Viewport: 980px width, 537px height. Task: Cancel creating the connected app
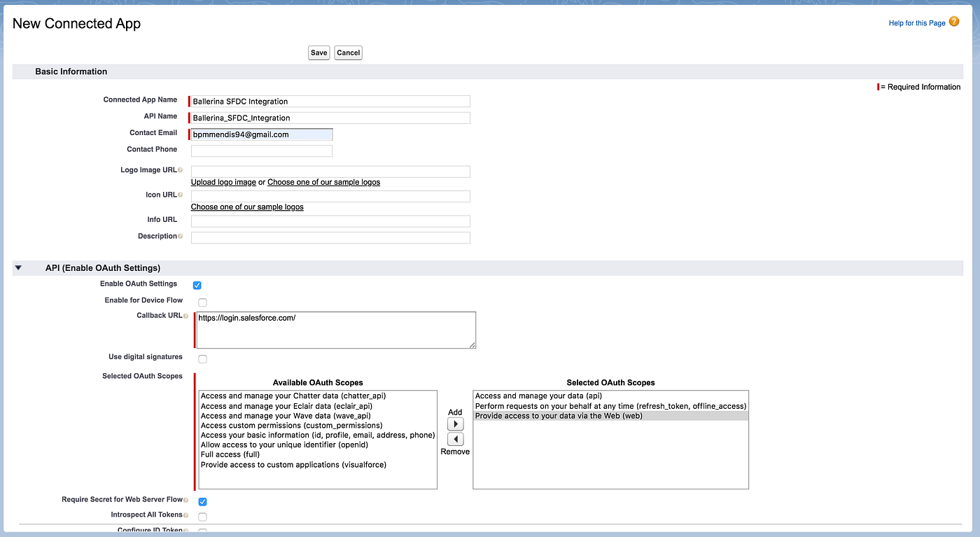[348, 53]
